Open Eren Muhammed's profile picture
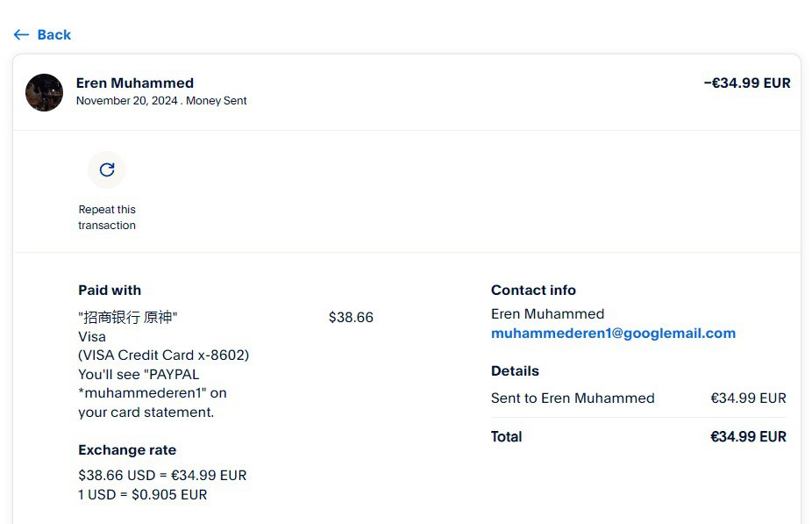The width and height of the screenshot is (812, 524). (x=44, y=92)
